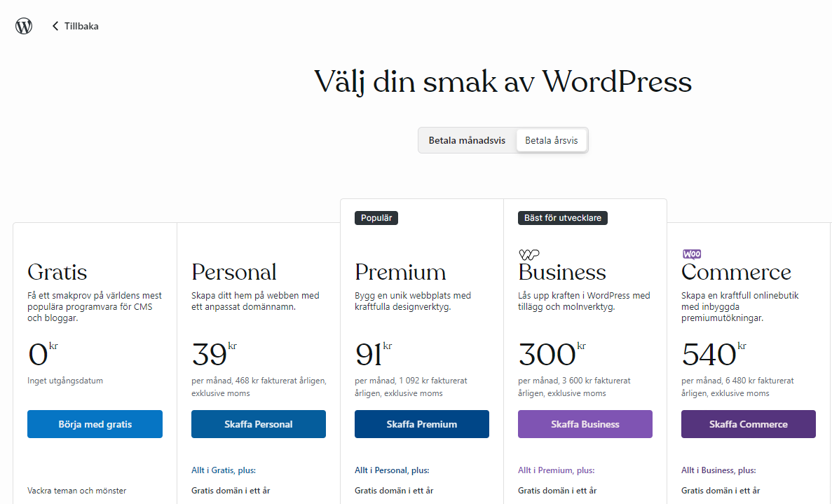Click the Skaffa Premium button

(x=421, y=423)
